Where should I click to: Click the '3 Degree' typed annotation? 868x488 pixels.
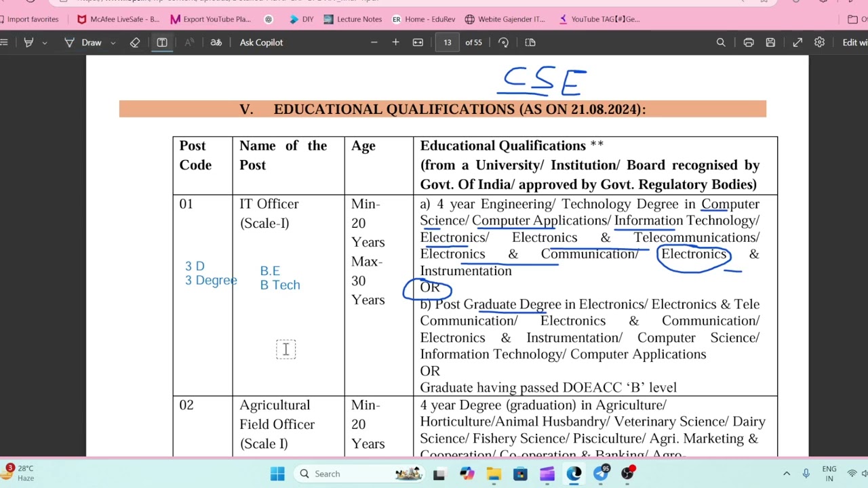(211, 280)
